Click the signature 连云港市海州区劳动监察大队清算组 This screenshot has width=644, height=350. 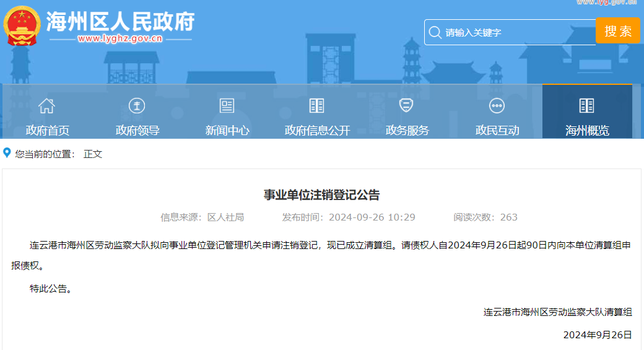coord(557,312)
